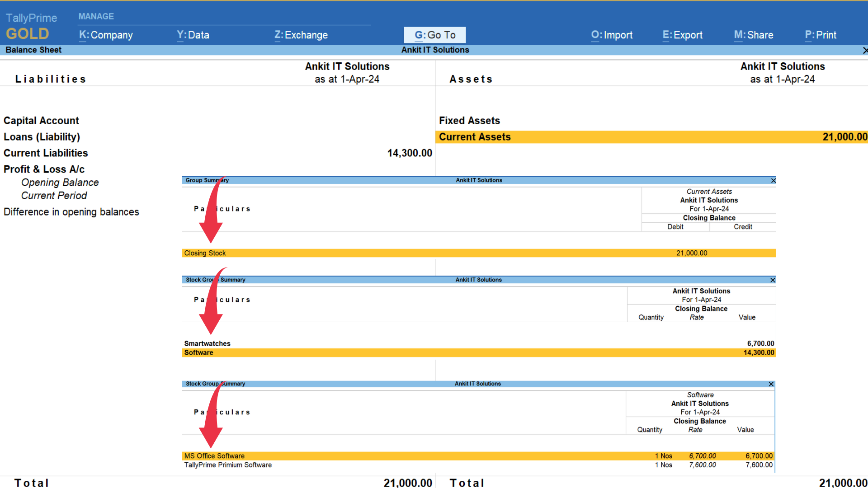Open the Z: Exchange menu
The image size is (868, 488).
point(301,35)
